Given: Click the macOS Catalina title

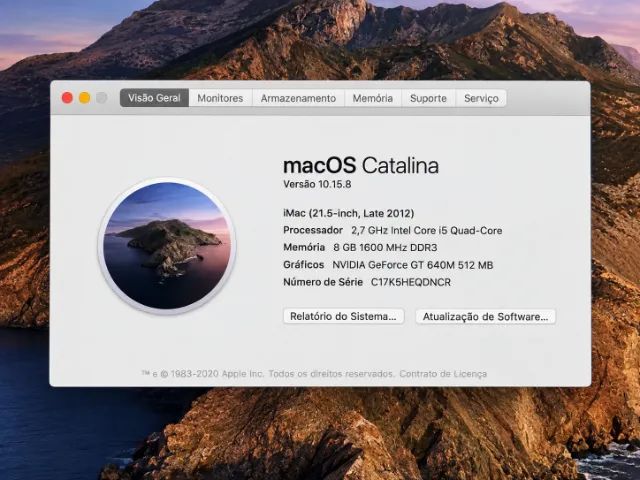Looking at the screenshot, I should [x=361, y=165].
